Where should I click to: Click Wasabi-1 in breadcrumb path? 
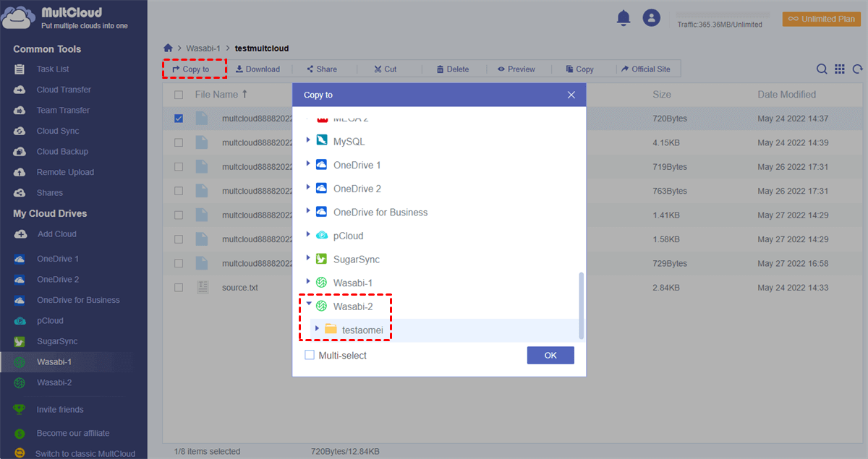[x=203, y=48]
